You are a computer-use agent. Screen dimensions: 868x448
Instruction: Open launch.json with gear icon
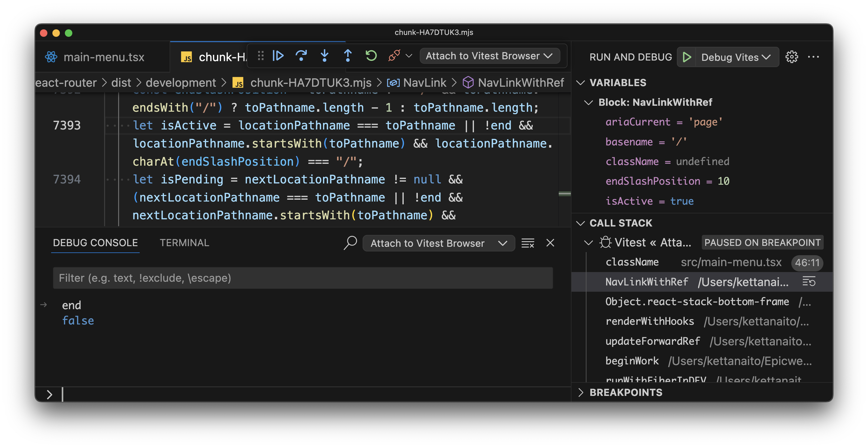tap(792, 57)
